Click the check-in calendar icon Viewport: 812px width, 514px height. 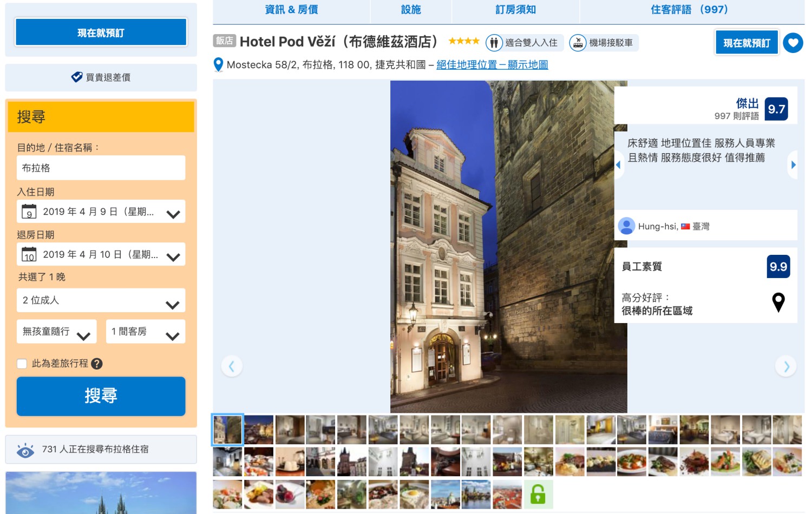29,212
